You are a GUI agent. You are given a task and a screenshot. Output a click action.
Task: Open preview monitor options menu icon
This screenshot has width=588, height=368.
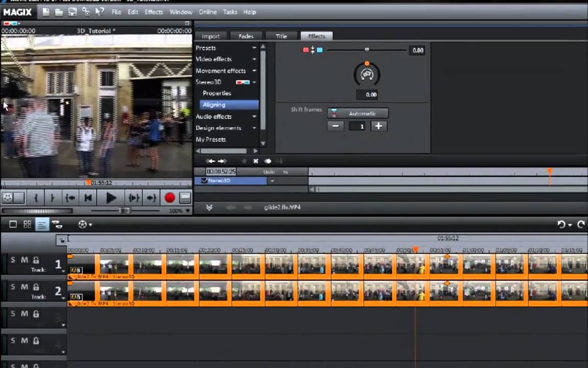click(x=185, y=197)
